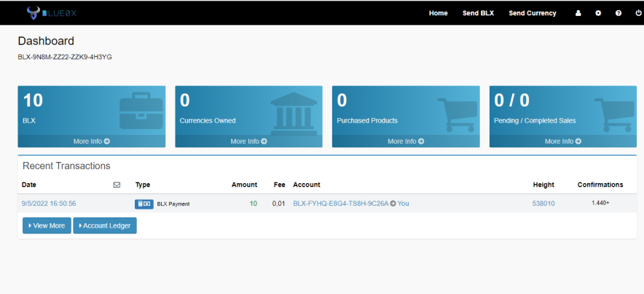Click the View More button
This screenshot has height=294, width=644.
(47, 225)
